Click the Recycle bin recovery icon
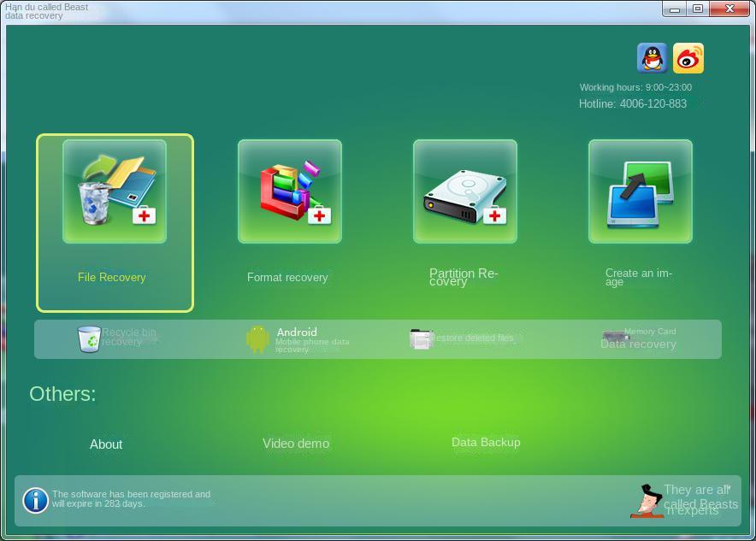This screenshot has height=541, width=756. pos(90,339)
